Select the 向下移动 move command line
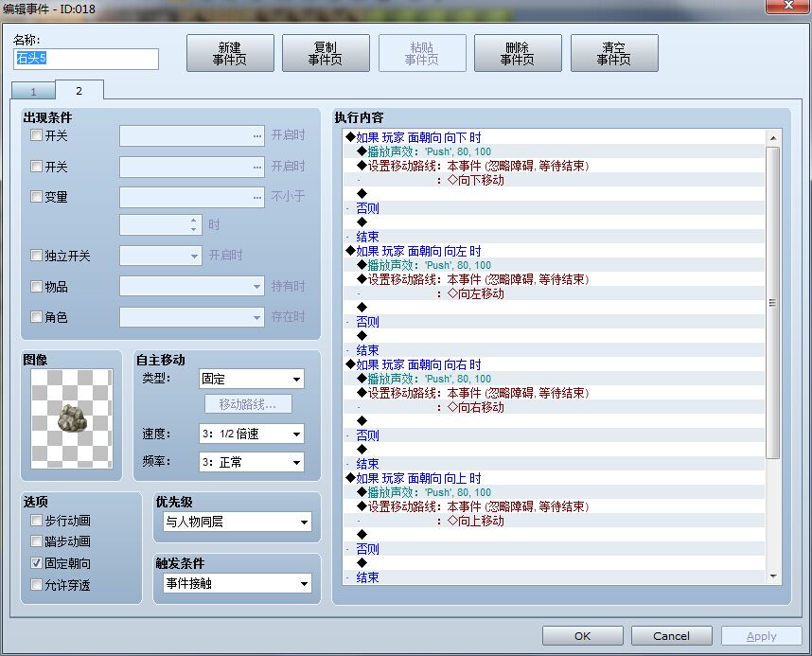Screen dimensions: 812x656 555,180
